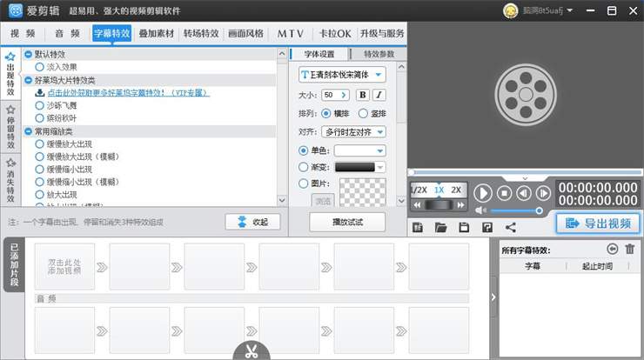Image resolution: width=644 pixels, height=360 pixels.
Task: Select 2X playback speed
Action: (456, 190)
